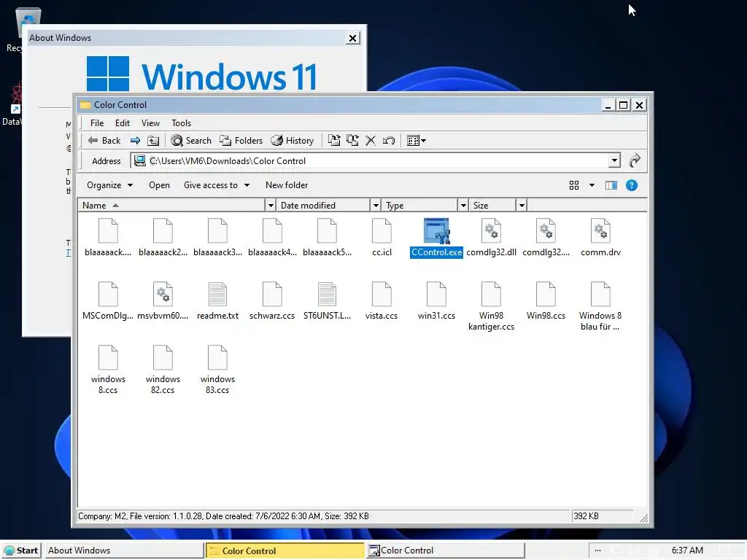The image size is (747, 560).
Task: Sort files by Name column header
Action: pyautogui.click(x=171, y=205)
